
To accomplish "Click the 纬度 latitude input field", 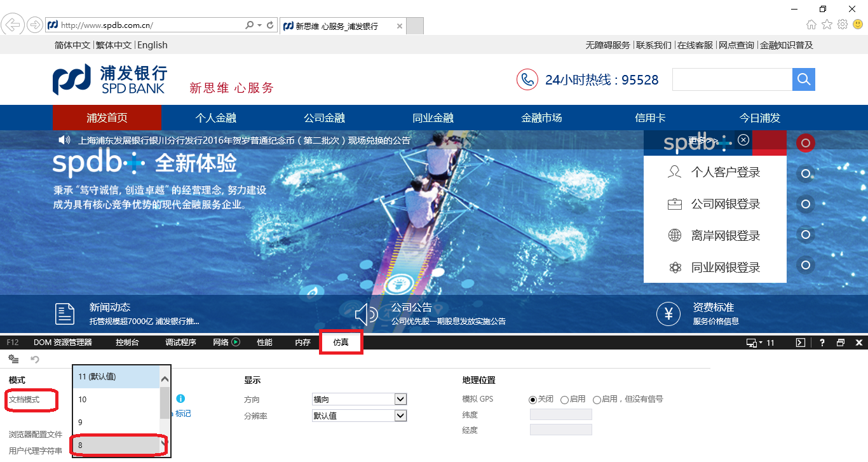I will point(561,414).
